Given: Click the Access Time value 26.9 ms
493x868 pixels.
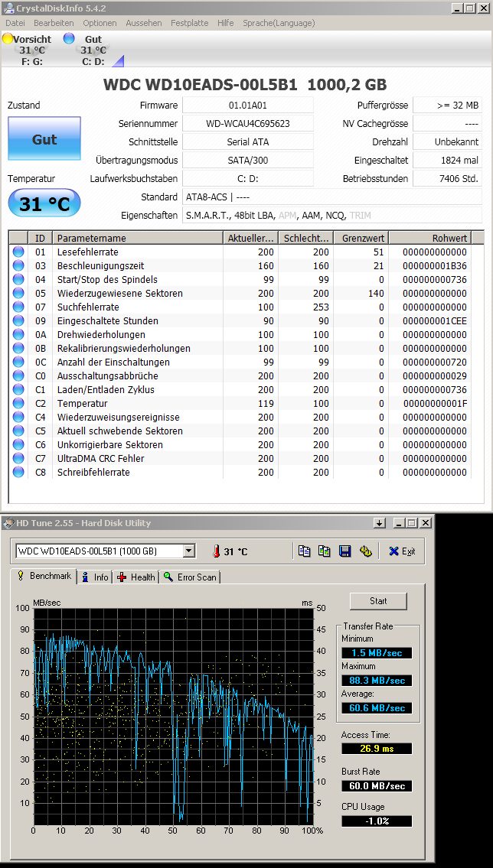Looking at the screenshot, I should [377, 749].
